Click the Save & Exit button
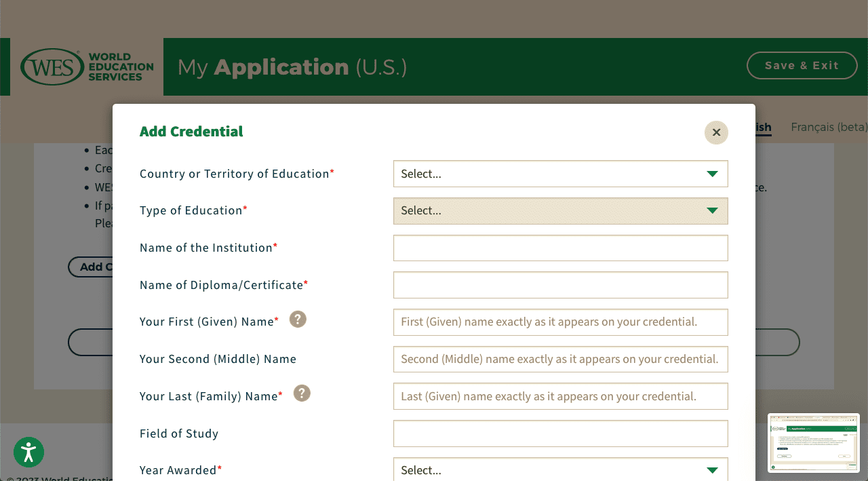 click(802, 65)
